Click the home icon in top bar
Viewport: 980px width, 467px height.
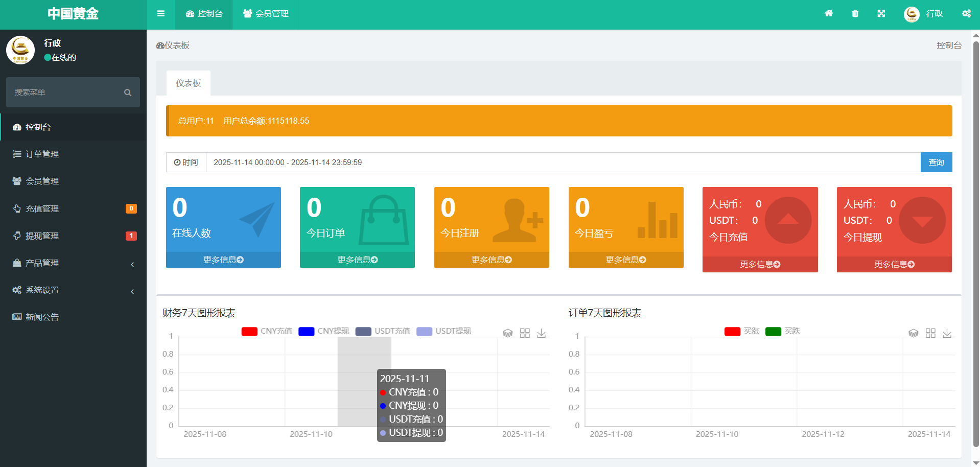(829, 14)
